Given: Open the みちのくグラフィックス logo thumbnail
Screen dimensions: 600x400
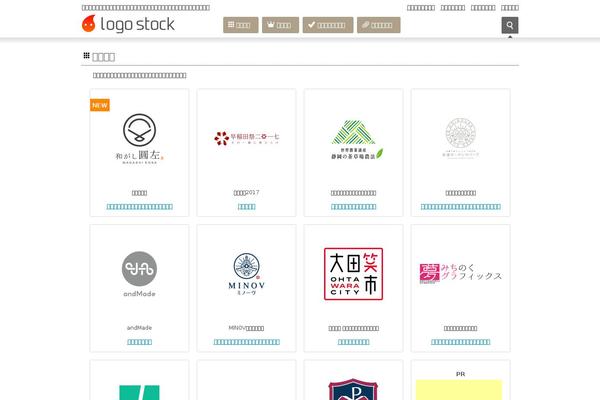Looking at the screenshot, I should coord(460,273).
